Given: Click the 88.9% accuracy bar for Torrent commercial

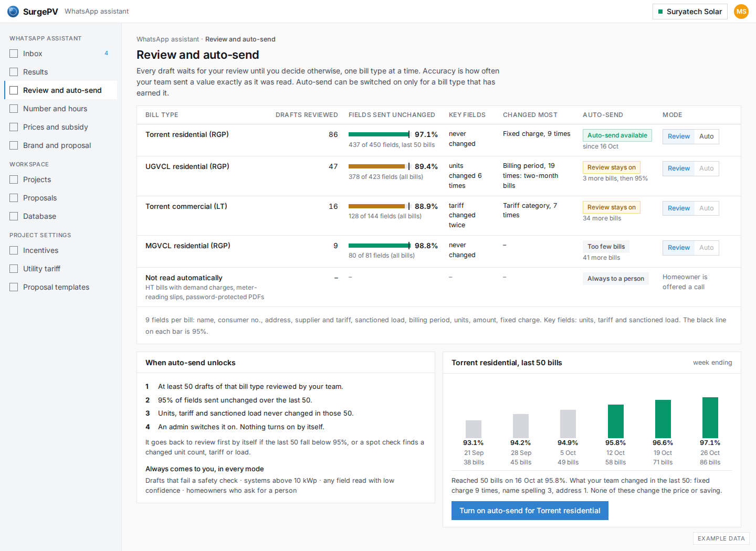Looking at the screenshot, I should 380,206.
